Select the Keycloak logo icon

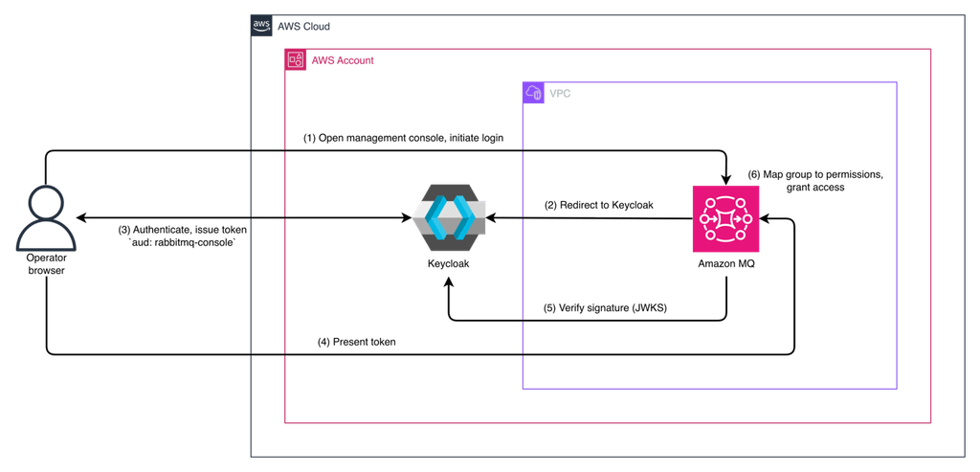(x=449, y=218)
